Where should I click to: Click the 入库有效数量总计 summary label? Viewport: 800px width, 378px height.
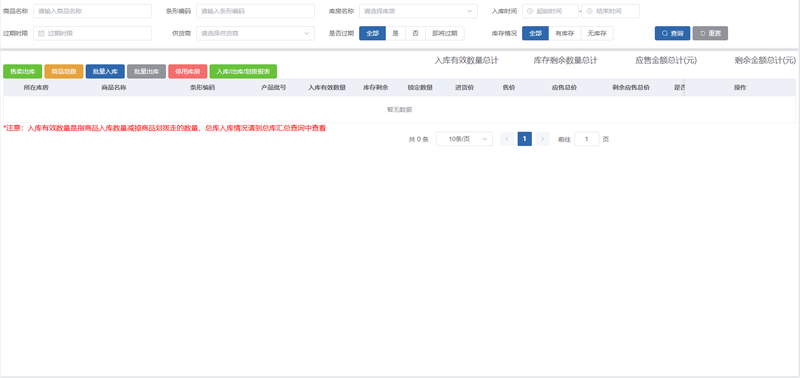pyautogui.click(x=466, y=61)
